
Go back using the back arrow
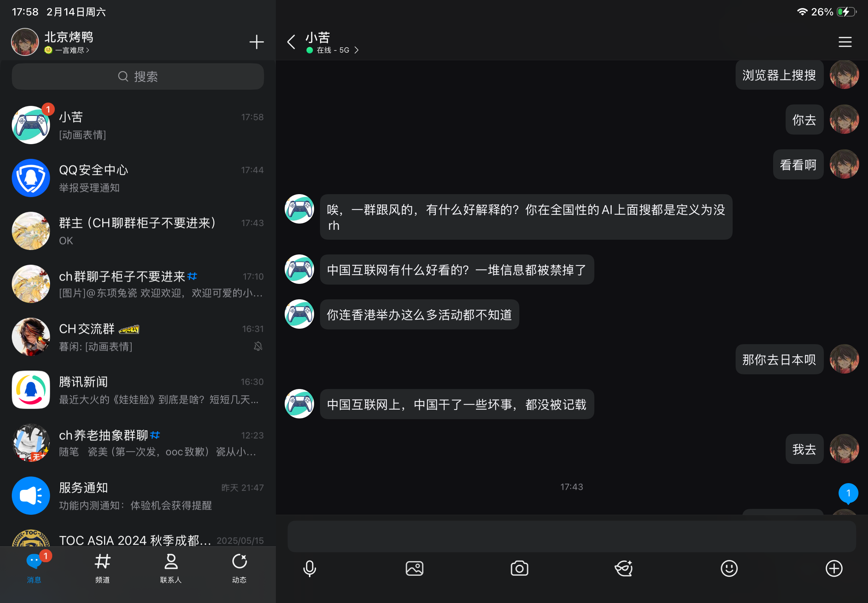[x=291, y=42]
